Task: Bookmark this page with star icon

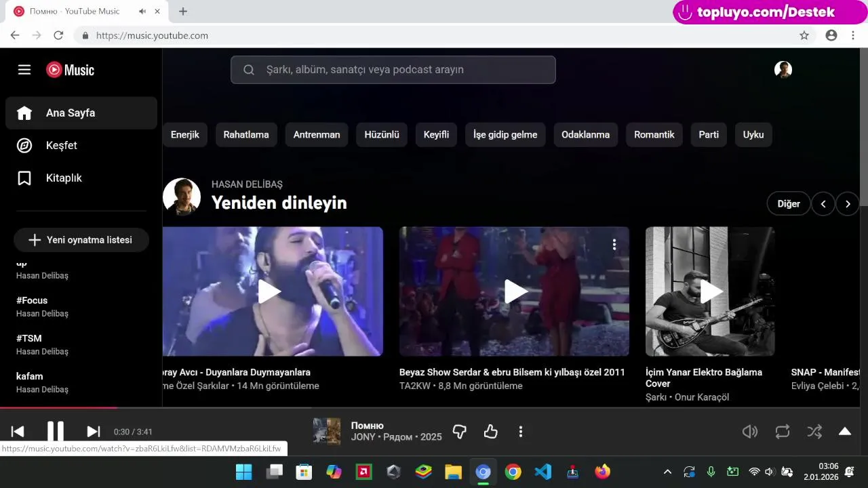Action: [804, 35]
